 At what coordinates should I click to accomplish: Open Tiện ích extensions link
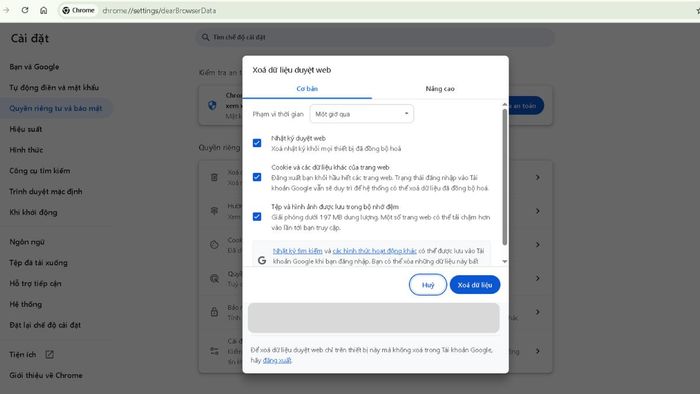23,355
